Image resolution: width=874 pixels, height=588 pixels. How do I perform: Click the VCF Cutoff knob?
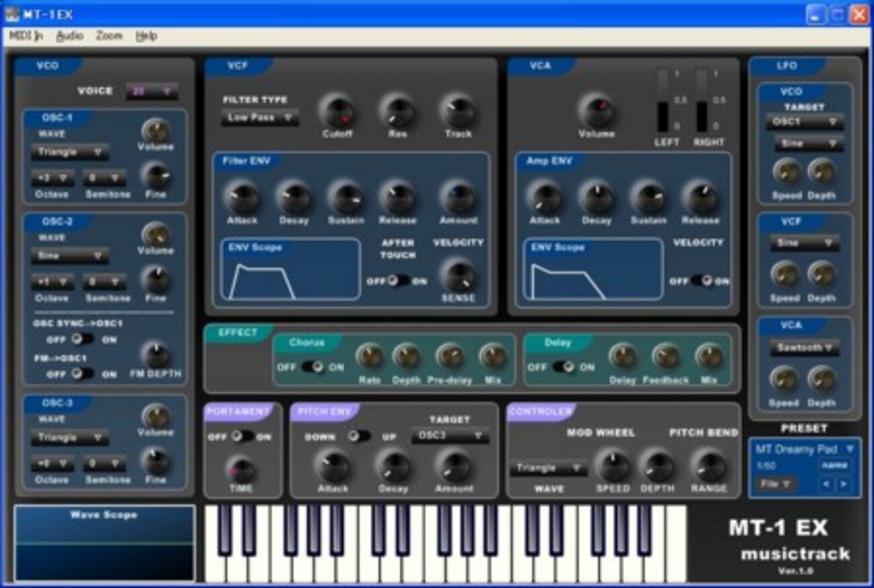(x=336, y=110)
